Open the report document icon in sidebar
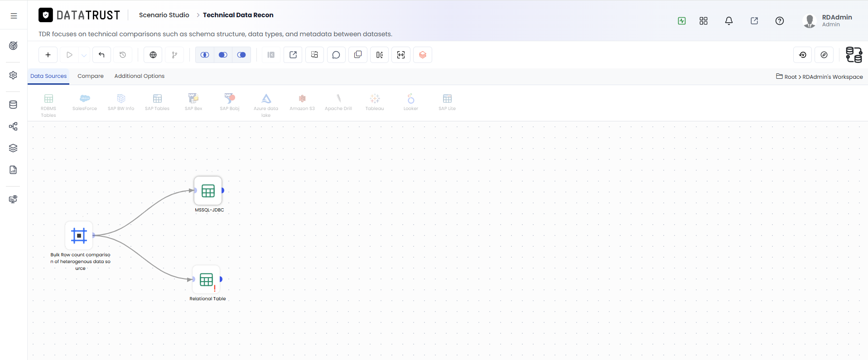868x360 pixels. pos(13,170)
